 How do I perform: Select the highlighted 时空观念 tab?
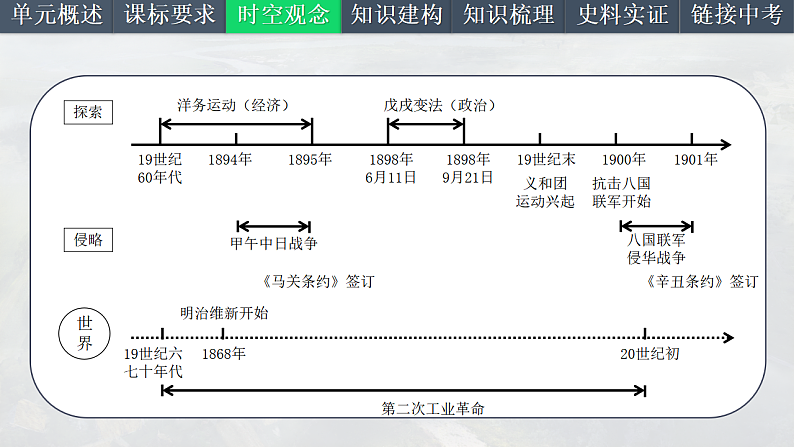[x=284, y=16]
